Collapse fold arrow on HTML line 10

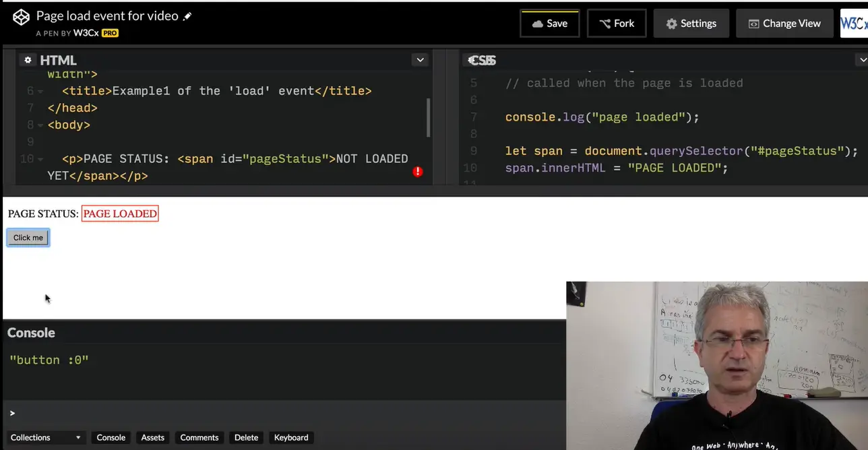(x=40, y=160)
